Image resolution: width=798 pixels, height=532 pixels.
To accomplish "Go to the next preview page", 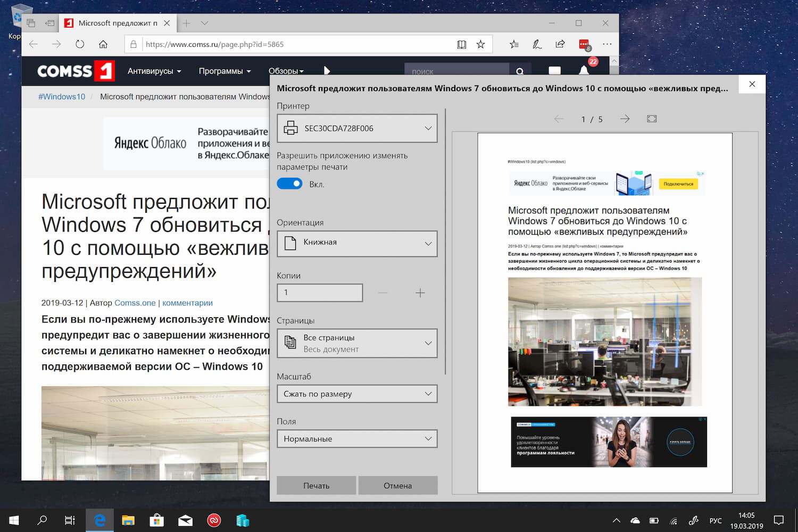I will point(624,119).
